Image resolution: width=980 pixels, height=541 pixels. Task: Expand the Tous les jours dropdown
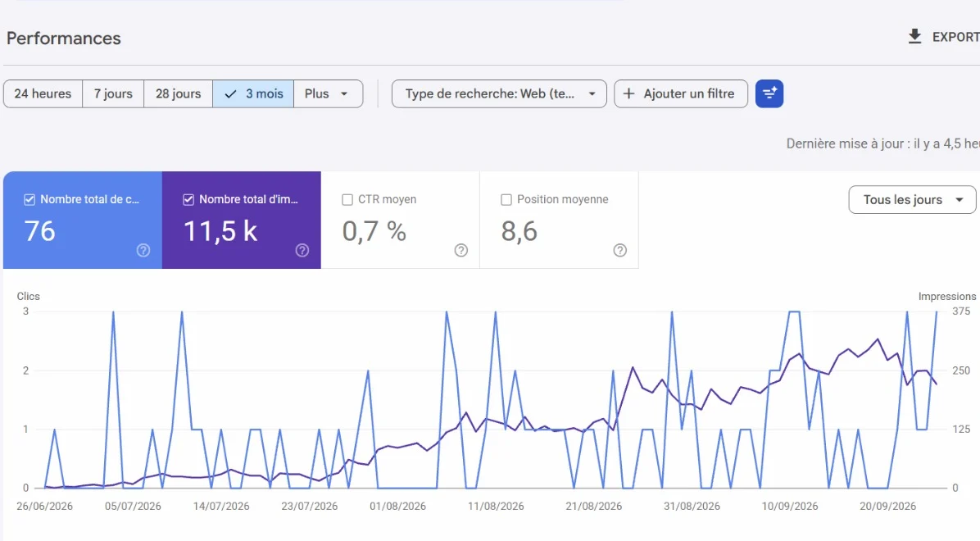pos(912,199)
